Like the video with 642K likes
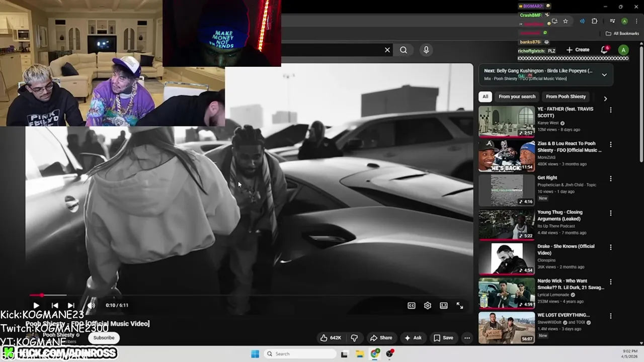 [x=331, y=338]
